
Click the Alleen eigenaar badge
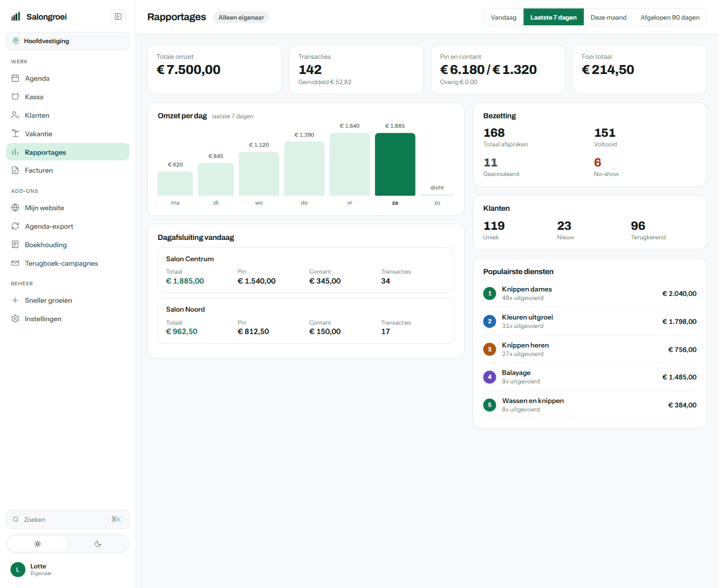coord(241,17)
